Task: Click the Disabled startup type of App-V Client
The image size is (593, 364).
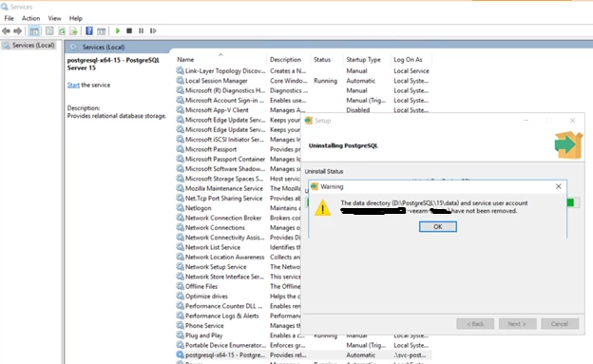Action: [x=357, y=110]
